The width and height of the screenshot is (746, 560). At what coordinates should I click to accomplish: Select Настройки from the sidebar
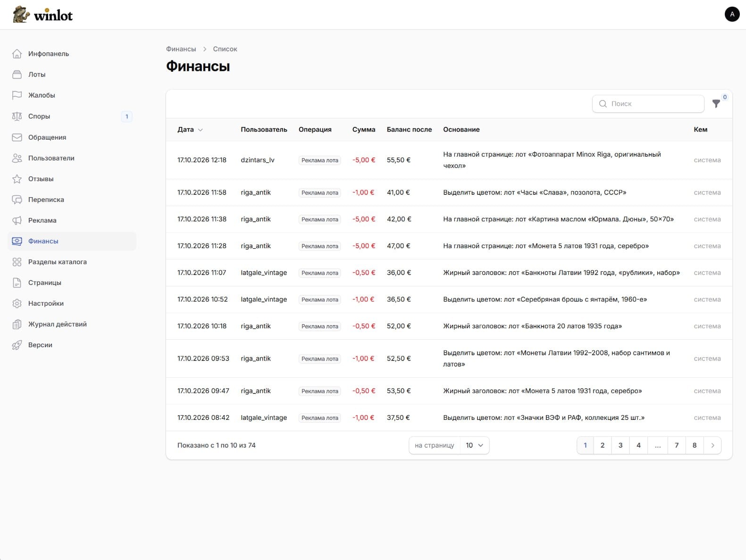pos(72,303)
